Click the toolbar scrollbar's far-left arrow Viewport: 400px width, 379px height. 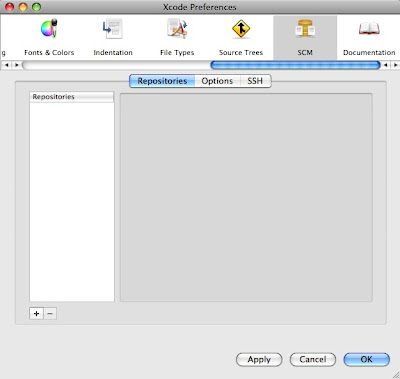point(6,65)
